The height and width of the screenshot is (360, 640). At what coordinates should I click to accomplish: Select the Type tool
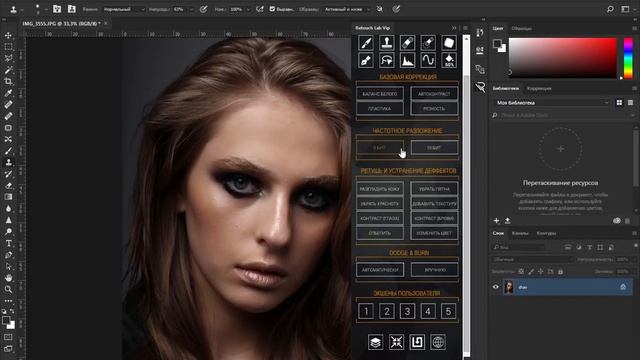click(8, 243)
